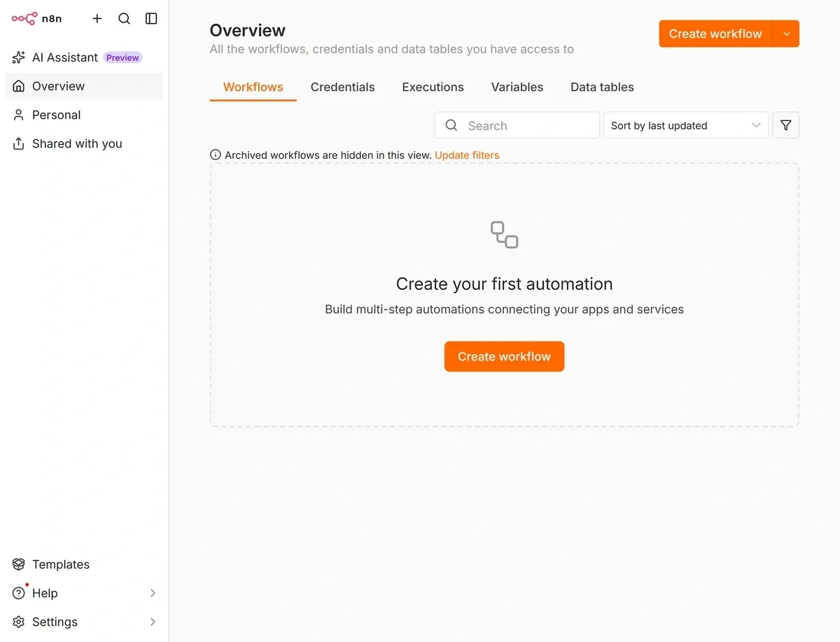Click the info icon beside archived notice
The height and width of the screenshot is (642, 840).
[x=216, y=155]
